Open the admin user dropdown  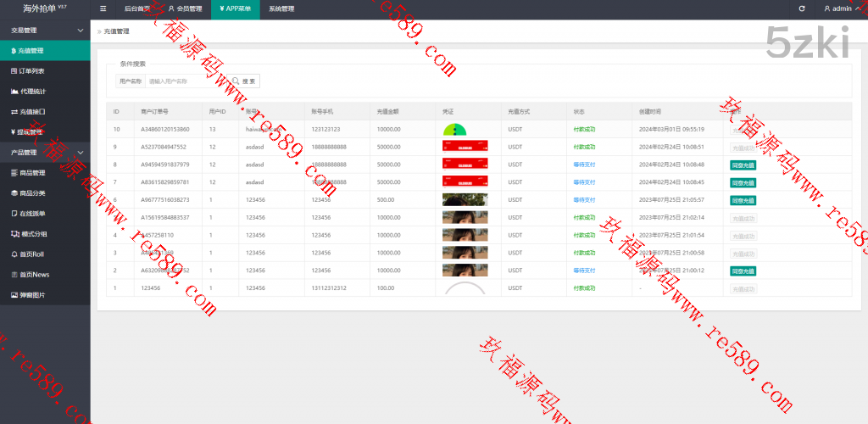pos(842,8)
